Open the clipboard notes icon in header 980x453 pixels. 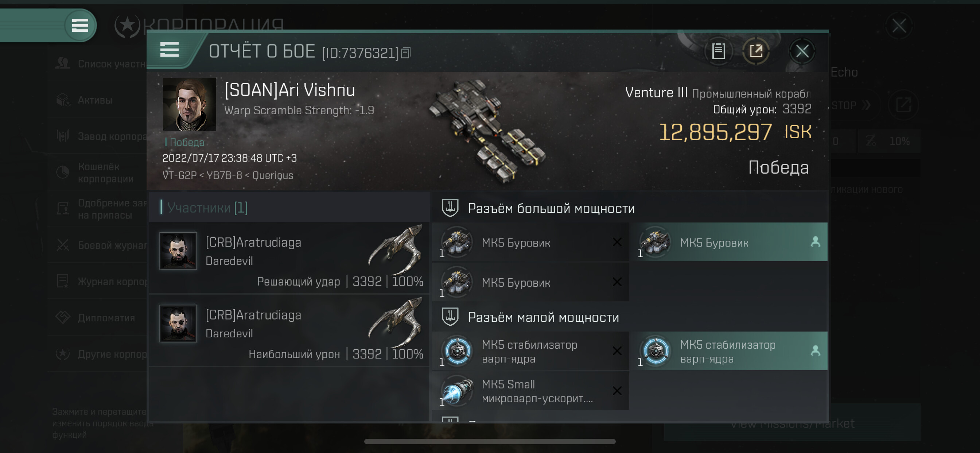tap(718, 51)
